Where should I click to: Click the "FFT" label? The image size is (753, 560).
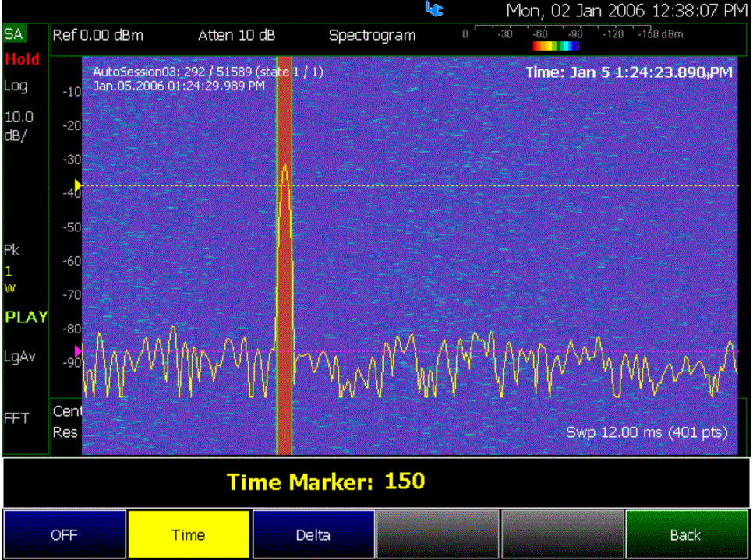(16, 418)
